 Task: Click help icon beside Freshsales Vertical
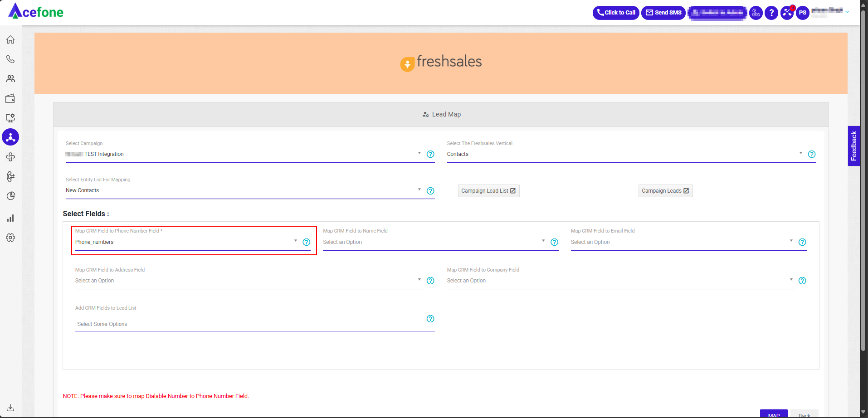(812, 154)
